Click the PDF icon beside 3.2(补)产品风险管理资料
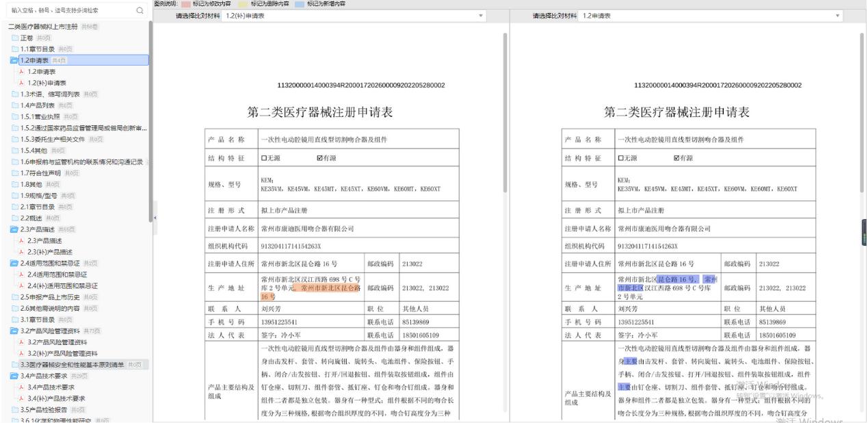Viewport: 868px width, 423px height. tap(21, 353)
